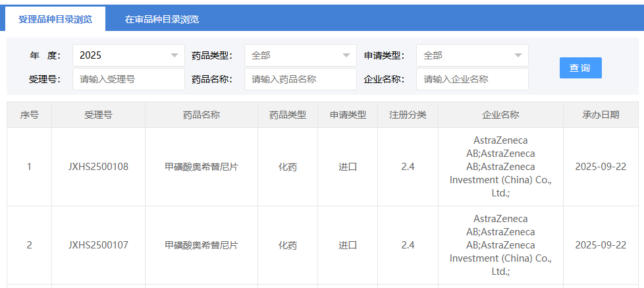The image size is (644, 288).
Task: Click the 药品名称 column header
Action: click(201, 115)
